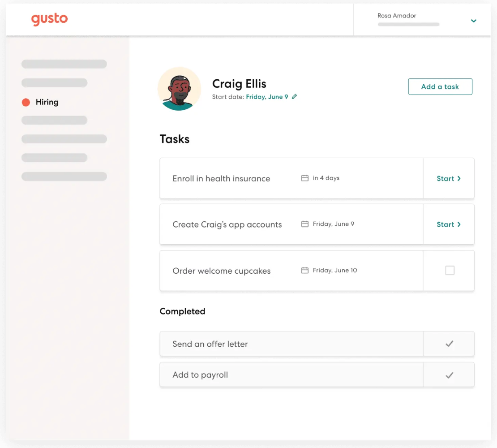Click the Gusto logo
Viewport: 497px width, 448px height.
point(49,19)
